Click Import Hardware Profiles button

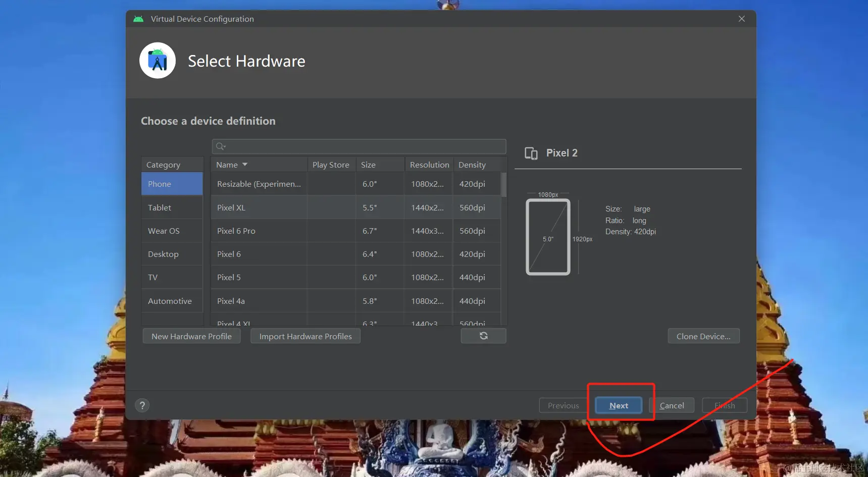[305, 336]
